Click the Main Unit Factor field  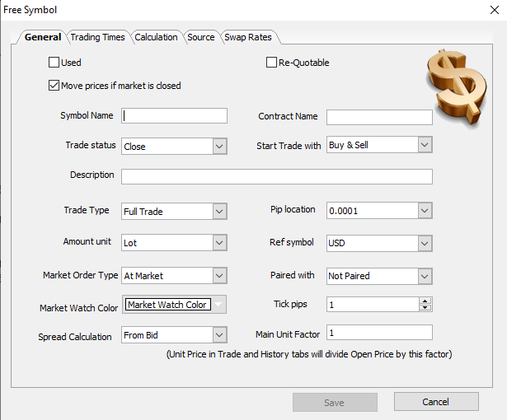point(379,333)
